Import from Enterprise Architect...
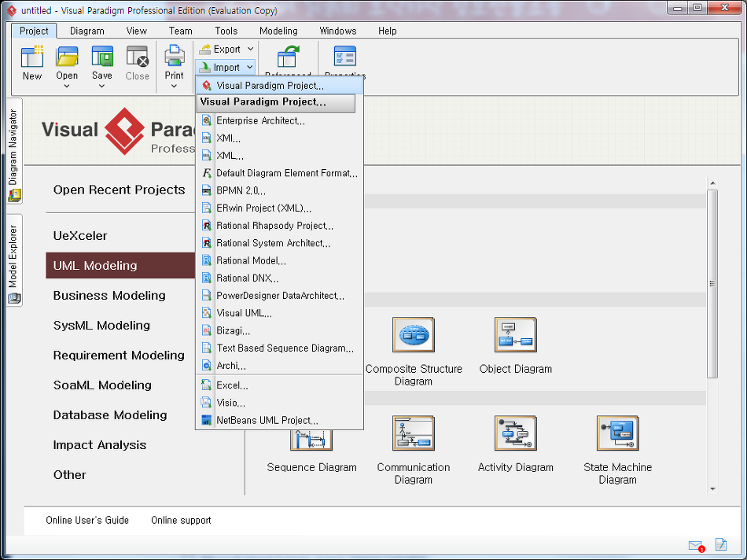The image size is (747, 560). pos(279,120)
